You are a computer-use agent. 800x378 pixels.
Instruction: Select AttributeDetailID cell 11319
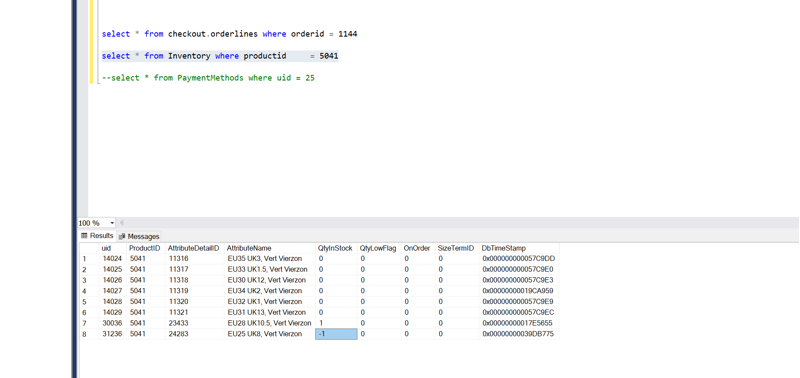point(194,291)
